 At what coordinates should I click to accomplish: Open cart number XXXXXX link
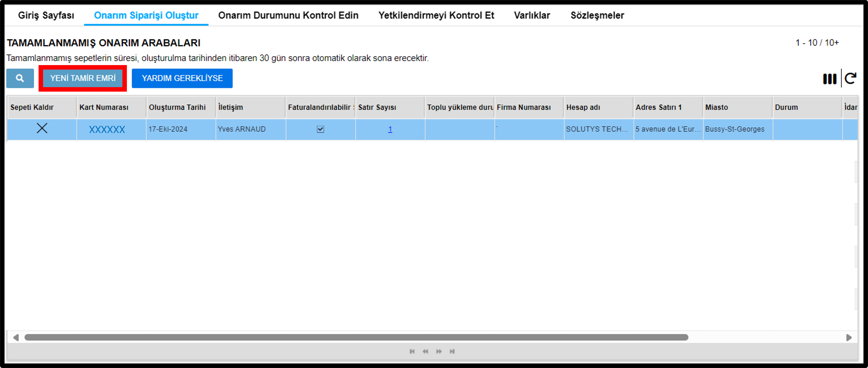[x=107, y=129]
